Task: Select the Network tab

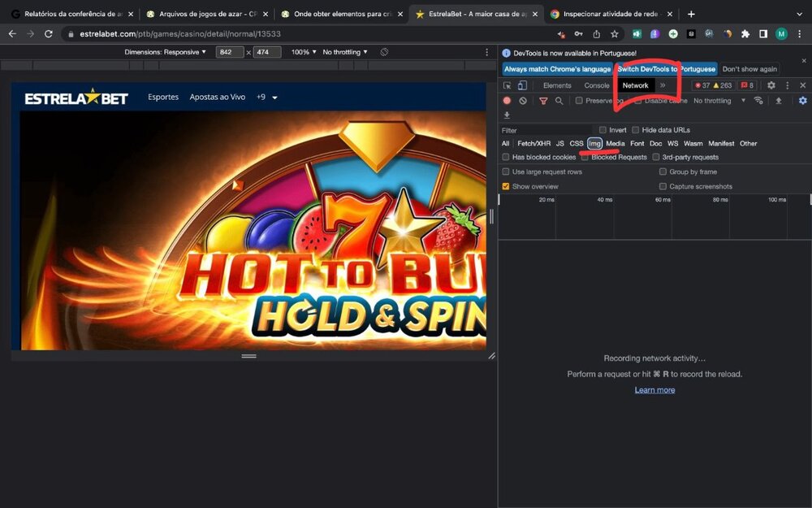Action: tap(636, 85)
